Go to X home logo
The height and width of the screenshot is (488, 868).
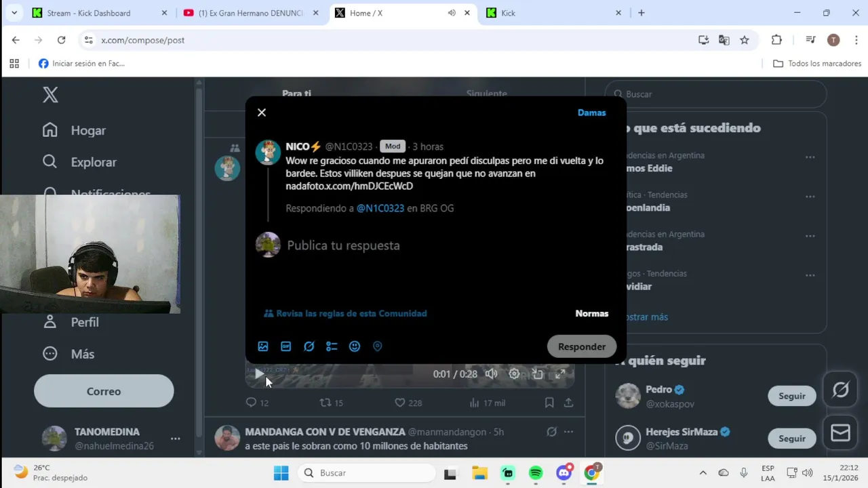[x=50, y=95]
